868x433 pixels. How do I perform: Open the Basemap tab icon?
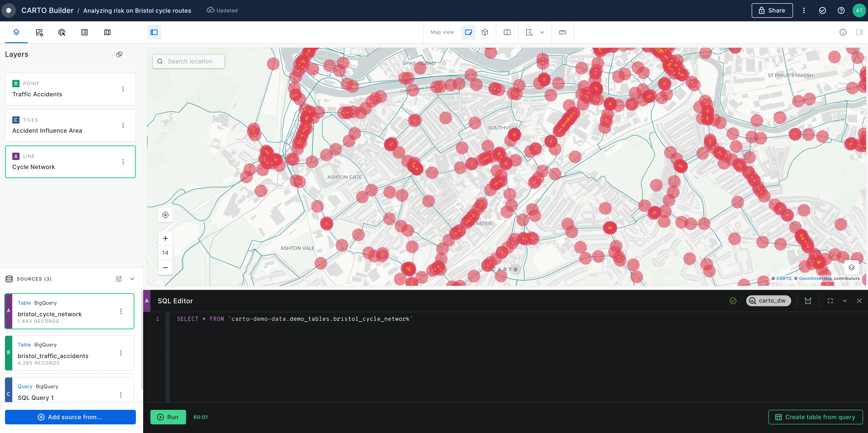pos(107,32)
